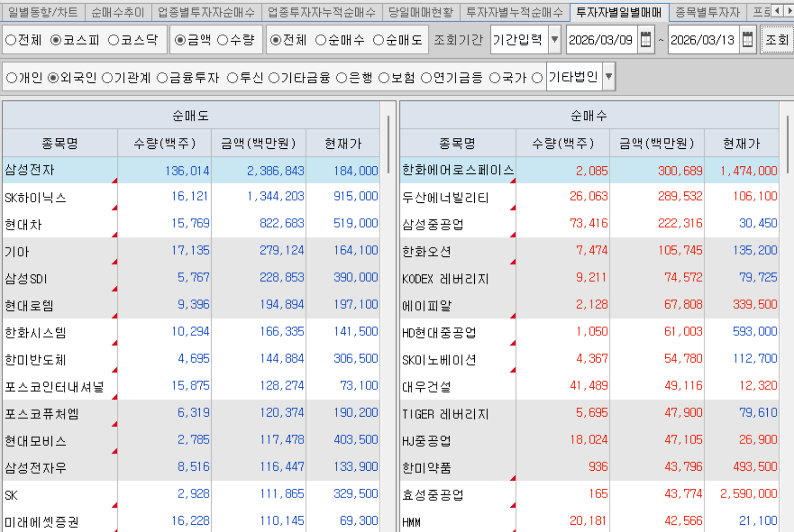Click red marker on 삼성전자 row
794x532 pixels.
click(x=114, y=180)
